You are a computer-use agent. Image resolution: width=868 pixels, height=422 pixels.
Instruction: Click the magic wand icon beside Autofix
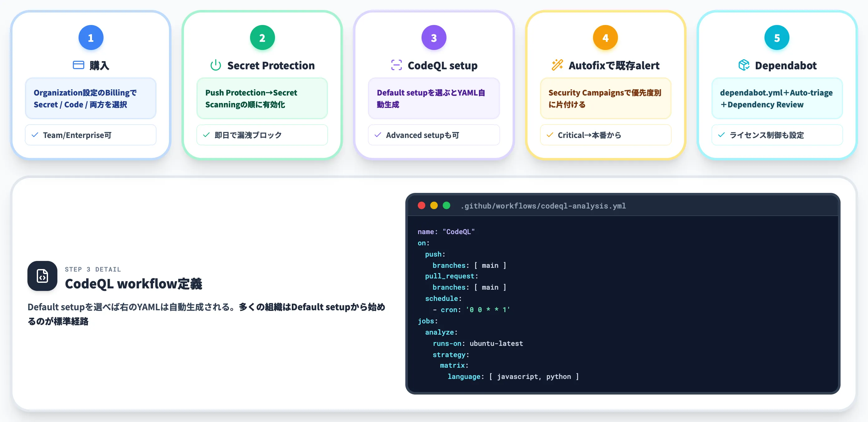coord(557,65)
